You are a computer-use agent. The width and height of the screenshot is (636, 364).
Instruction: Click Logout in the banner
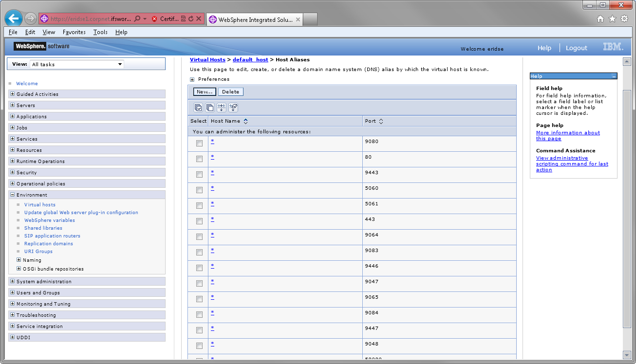point(577,48)
